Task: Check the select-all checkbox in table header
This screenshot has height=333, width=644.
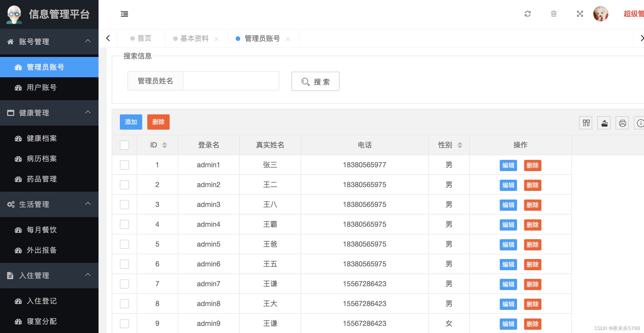Action: click(x=124, y=145)
